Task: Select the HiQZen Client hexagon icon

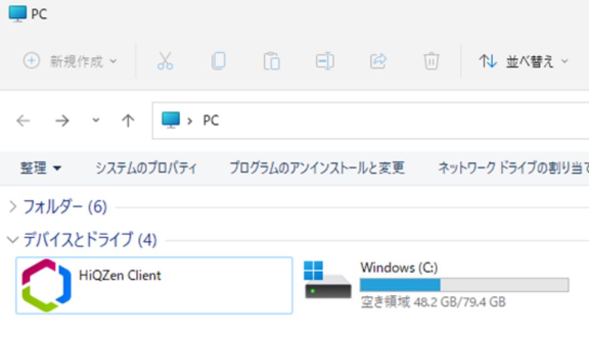Action: click(x=46, y=285)
